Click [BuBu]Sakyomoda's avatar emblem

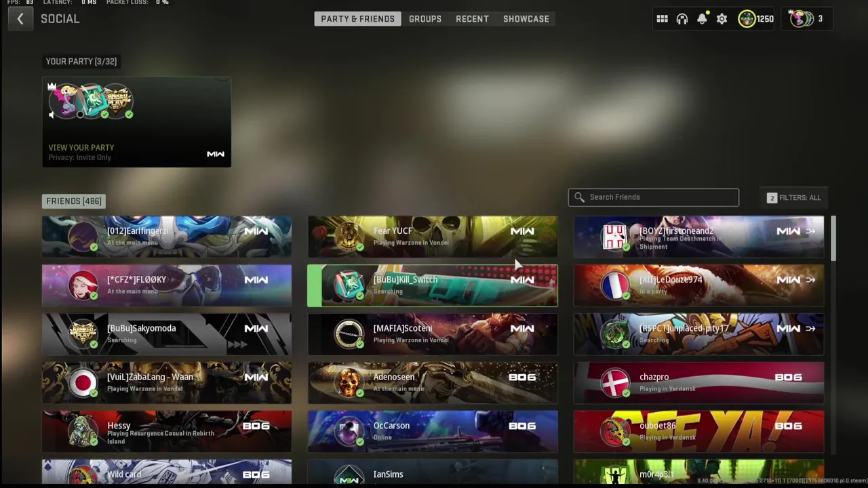[x=83, y=334]
